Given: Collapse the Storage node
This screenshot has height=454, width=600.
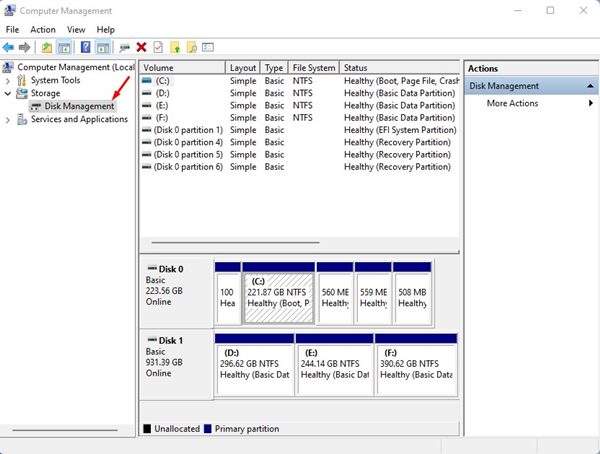Looking at the screenshot, I should click(x=7, y=93).
